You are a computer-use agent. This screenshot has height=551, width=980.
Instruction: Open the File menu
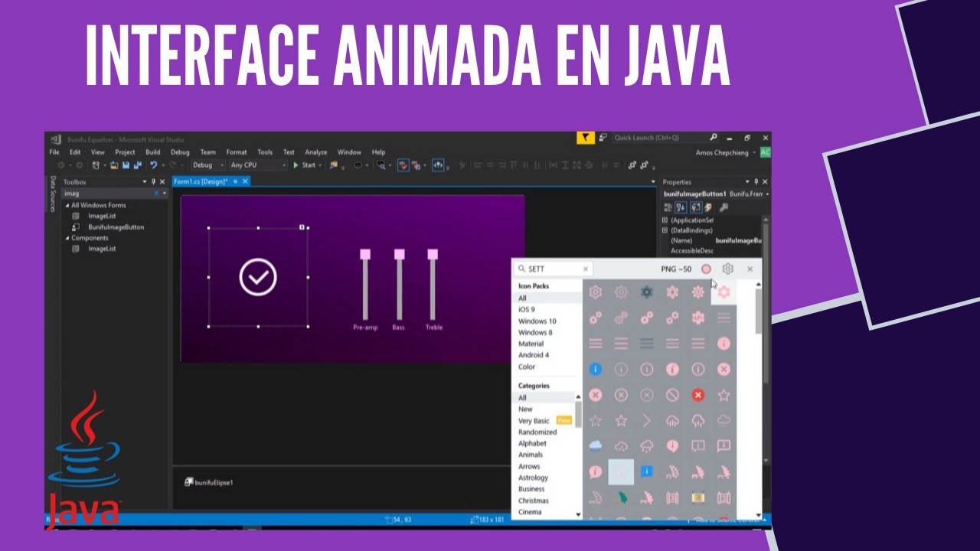click(54, 152)
